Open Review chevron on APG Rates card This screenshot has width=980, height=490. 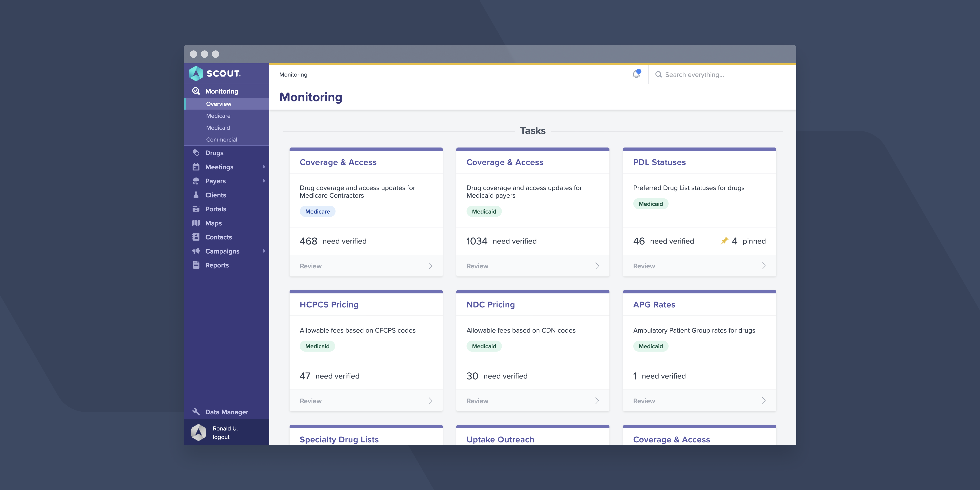click(x=764, y=401)
